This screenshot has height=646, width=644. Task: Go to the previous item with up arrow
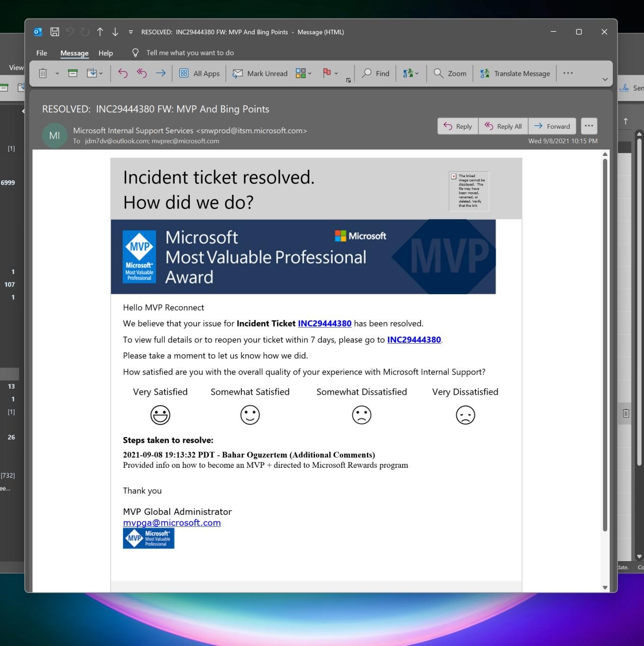(x=100, y=32)
